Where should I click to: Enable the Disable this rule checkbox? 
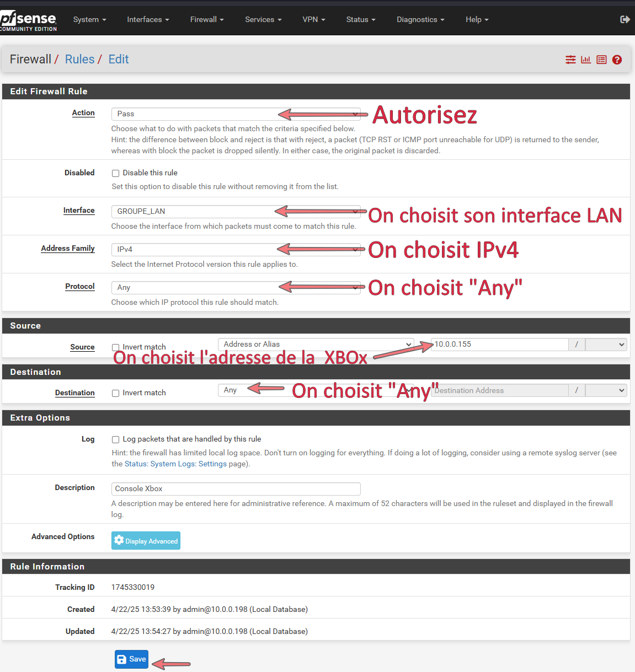[116, 173]
